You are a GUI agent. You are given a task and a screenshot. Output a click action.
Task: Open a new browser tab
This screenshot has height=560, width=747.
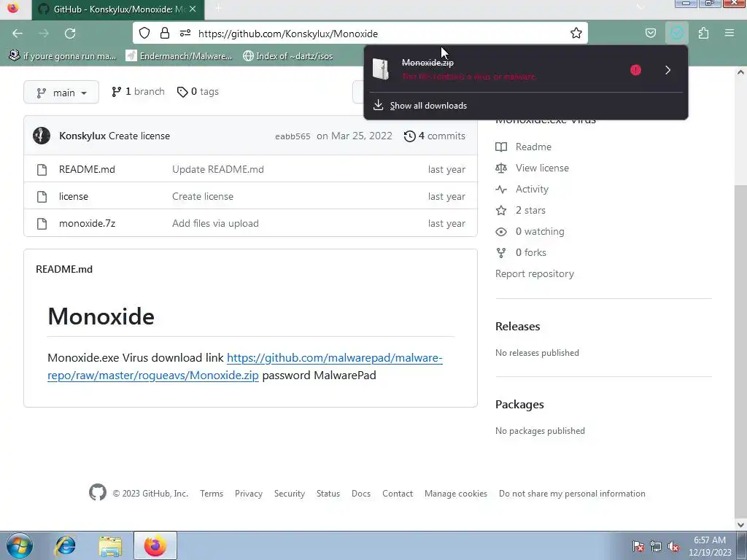218,9
